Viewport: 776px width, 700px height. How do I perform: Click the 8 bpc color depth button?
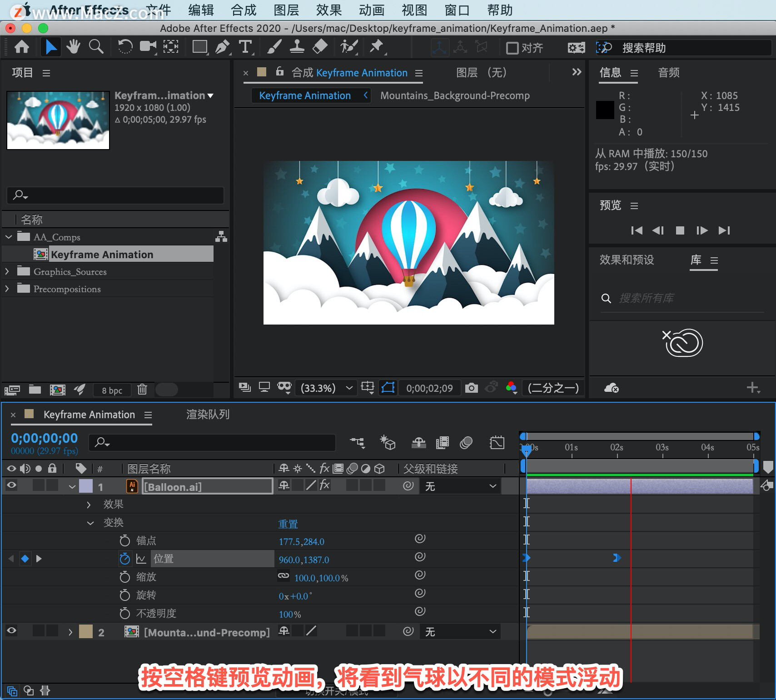pos(112,390)
